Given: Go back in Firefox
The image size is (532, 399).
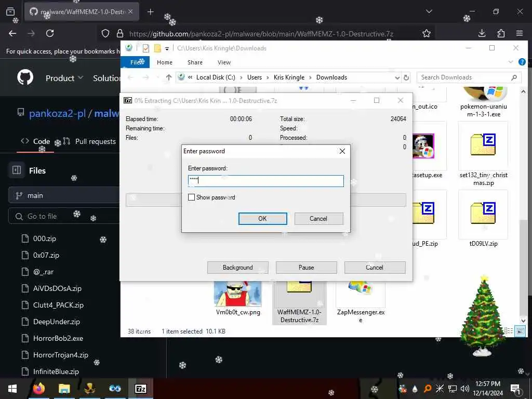Looking at the screenshot, I should 12,33.
